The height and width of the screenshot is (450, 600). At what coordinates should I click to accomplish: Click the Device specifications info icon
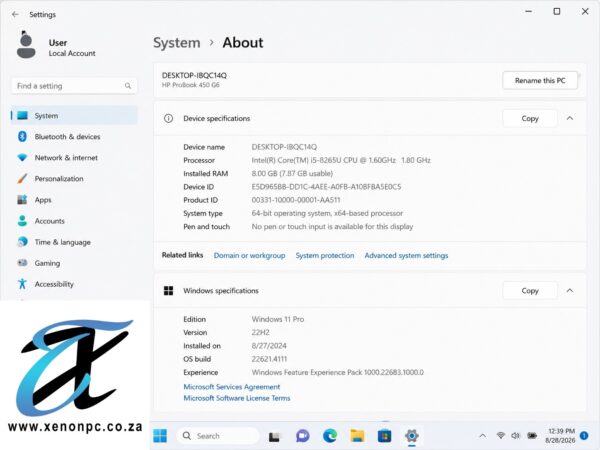tap(168, 118)
